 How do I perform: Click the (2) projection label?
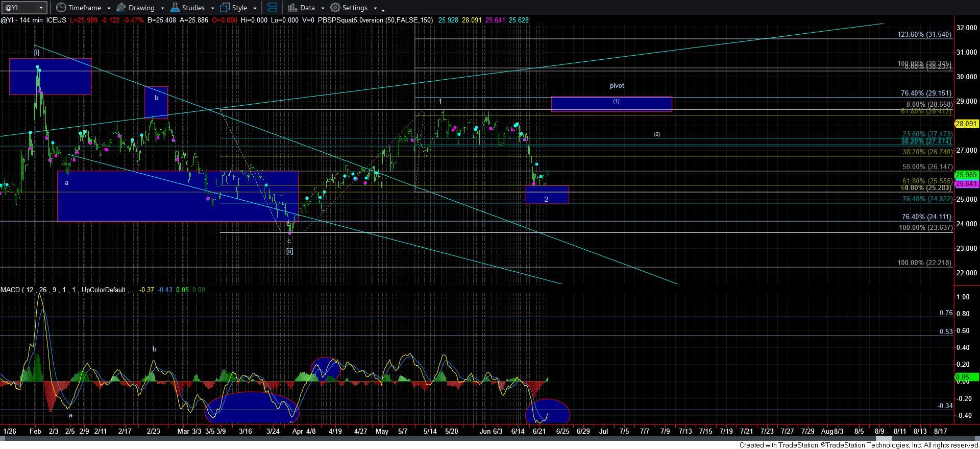657,134
